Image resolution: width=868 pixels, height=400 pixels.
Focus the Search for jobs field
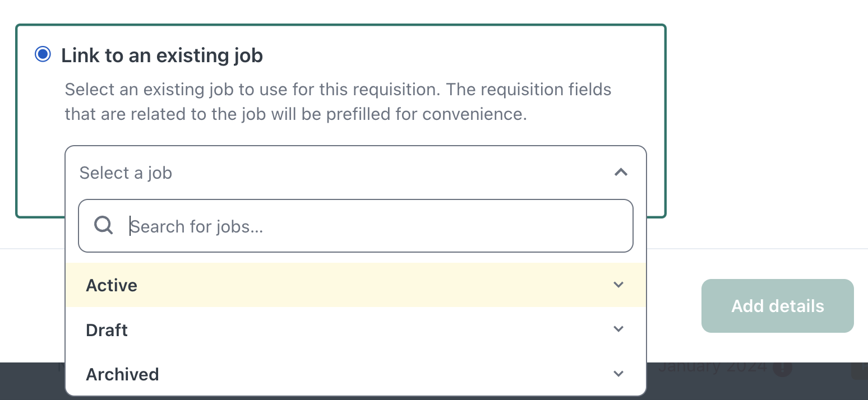[355, 226]
